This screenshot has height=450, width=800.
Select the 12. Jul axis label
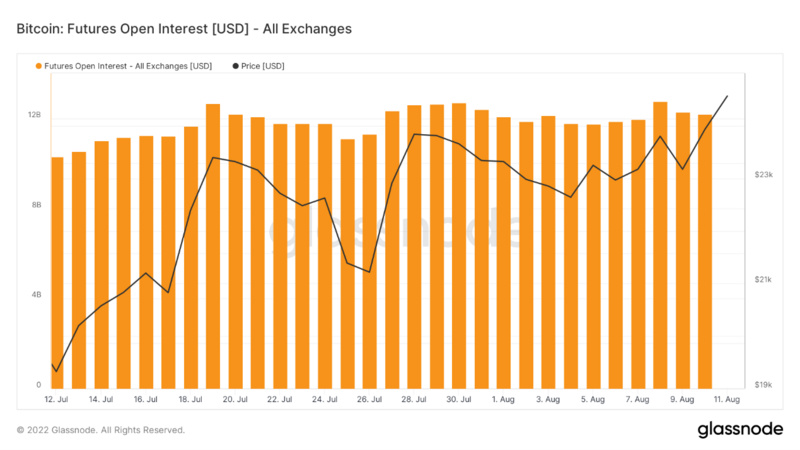click(56, 399)
